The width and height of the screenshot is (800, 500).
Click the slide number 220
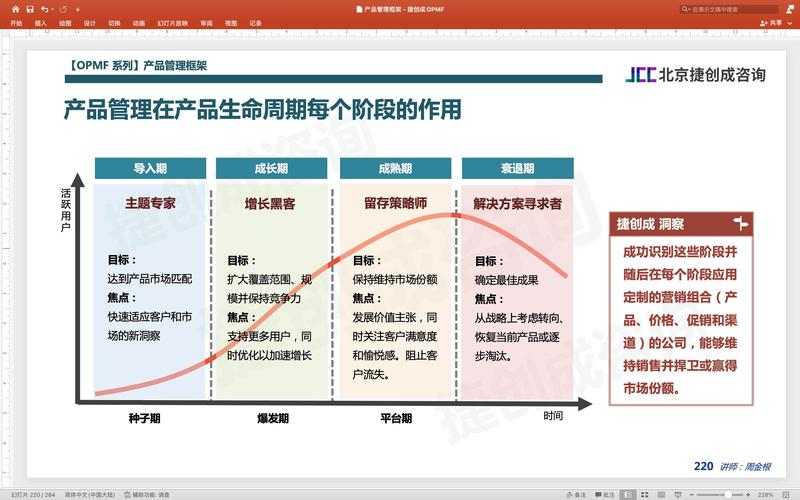(704, 466)
